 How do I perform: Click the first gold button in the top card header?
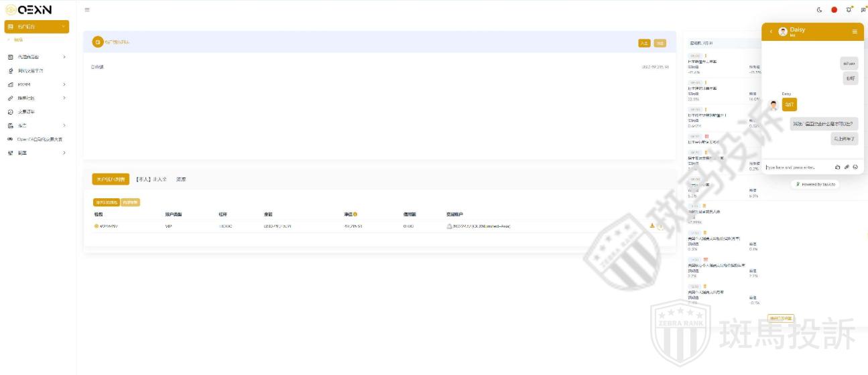[x=644, y=43]
